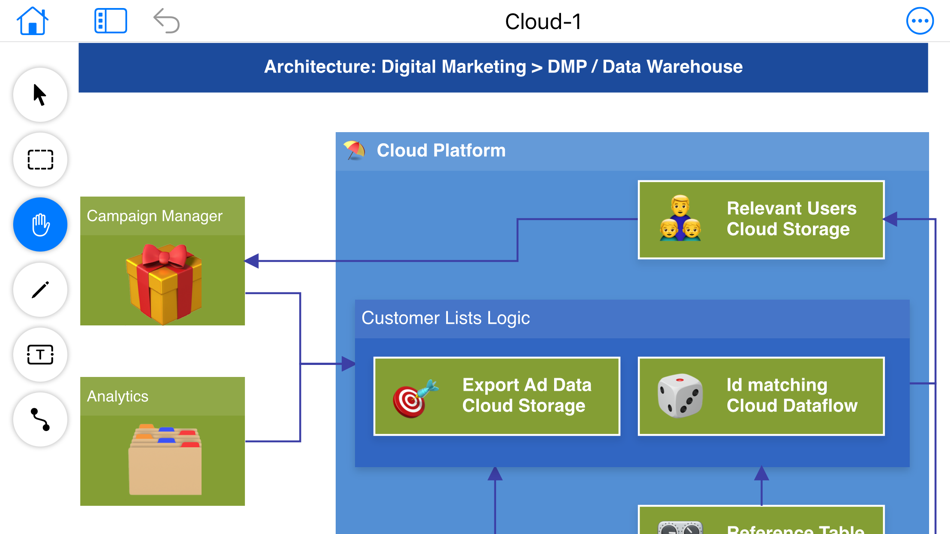950x534 pixels.
Task: Go to the Home screen
Action: 32,21
